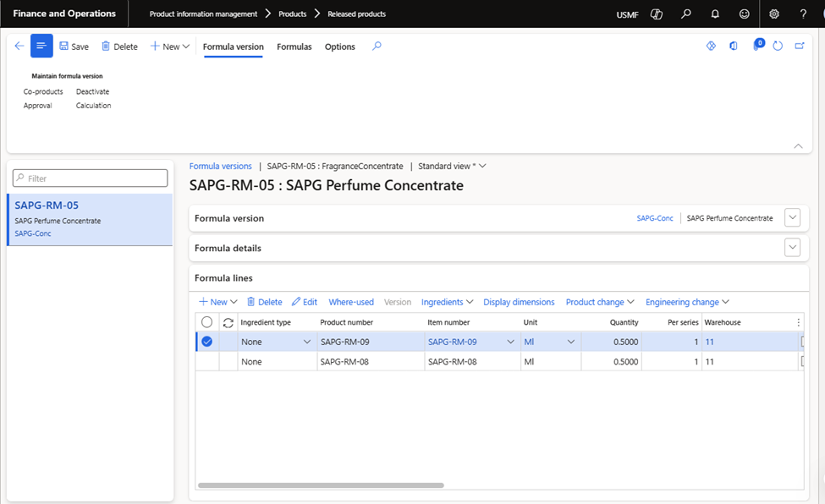Click the trash icon in Formula lines toolbar
The image size is (825, 504).
251,301
